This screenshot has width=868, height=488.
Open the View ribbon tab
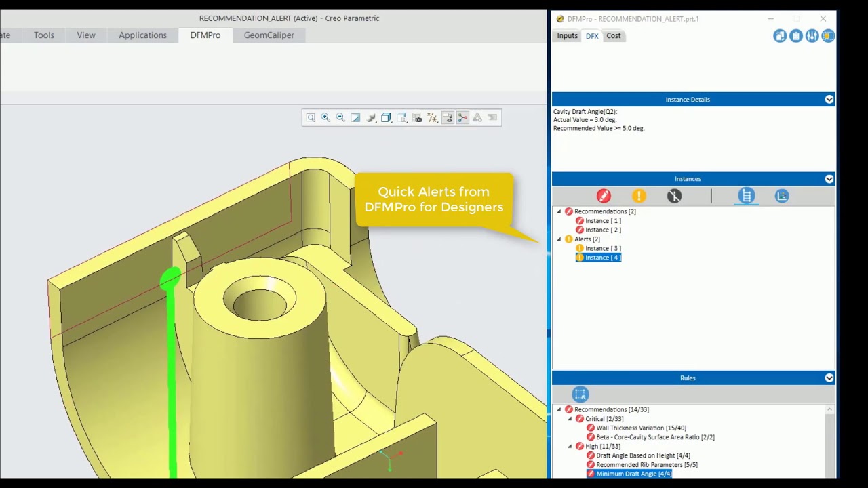click(86, 35)
